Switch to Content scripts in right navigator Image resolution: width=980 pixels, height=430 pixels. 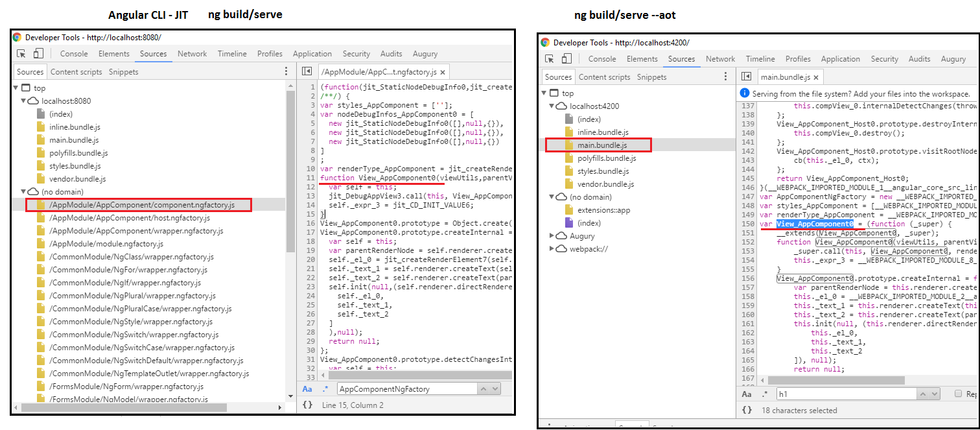pyautogui.click(x=605, y=77)
